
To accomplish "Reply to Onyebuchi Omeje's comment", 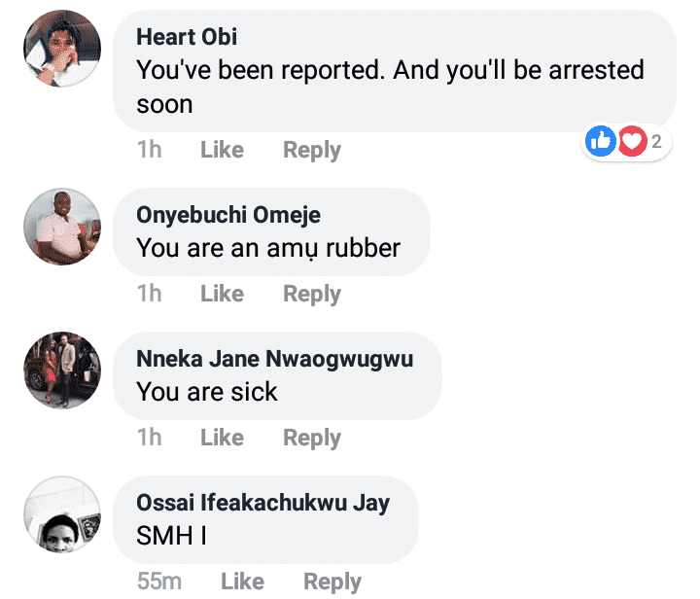I will point(311,294).
